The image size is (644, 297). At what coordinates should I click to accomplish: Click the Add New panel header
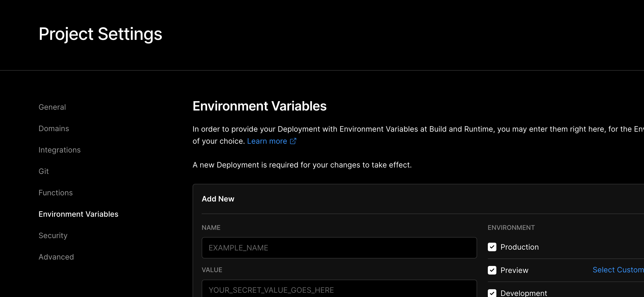[218, 199]
